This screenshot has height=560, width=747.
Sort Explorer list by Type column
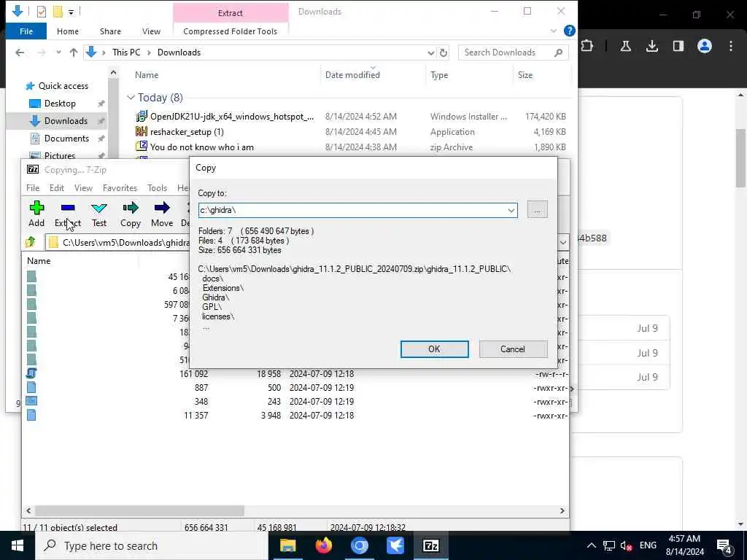(x=438, y=75)
